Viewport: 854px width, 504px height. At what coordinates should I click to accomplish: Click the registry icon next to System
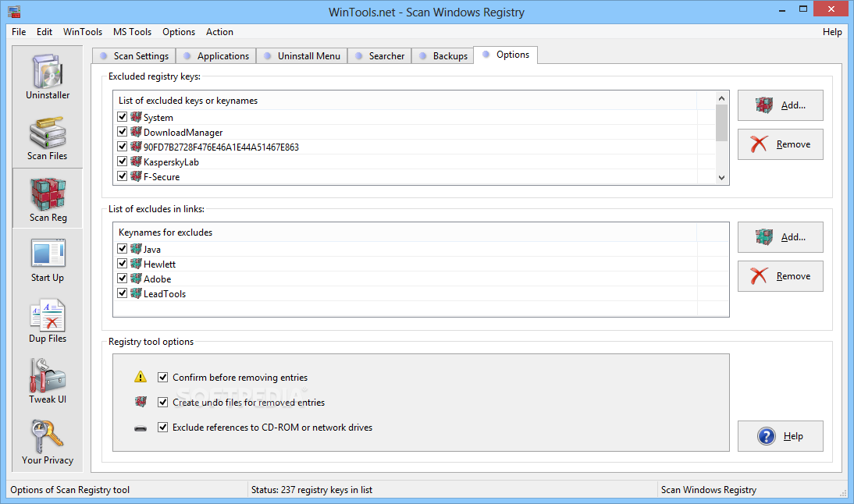point(136,117)
